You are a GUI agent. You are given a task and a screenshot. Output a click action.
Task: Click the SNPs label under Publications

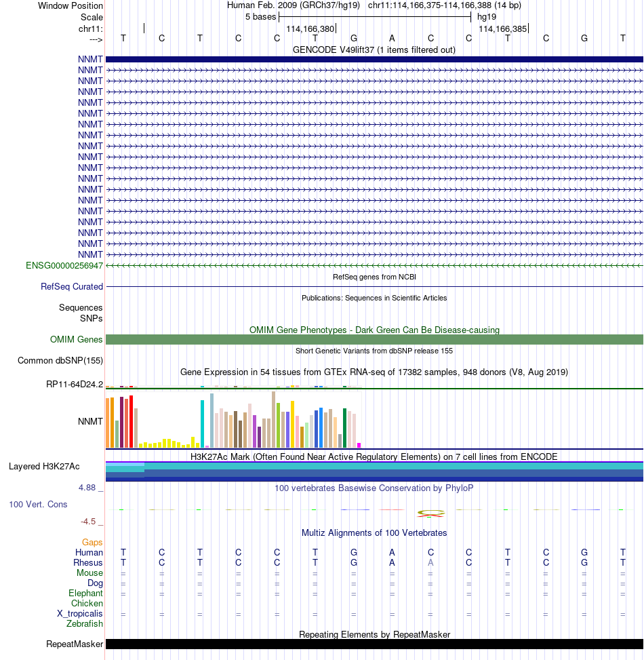point(92,318)
